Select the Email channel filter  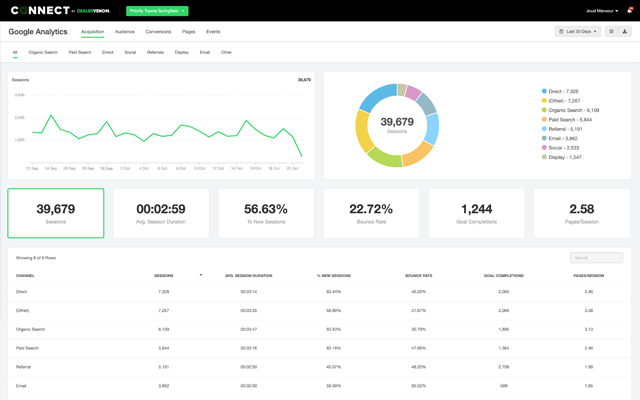(205, 52)
